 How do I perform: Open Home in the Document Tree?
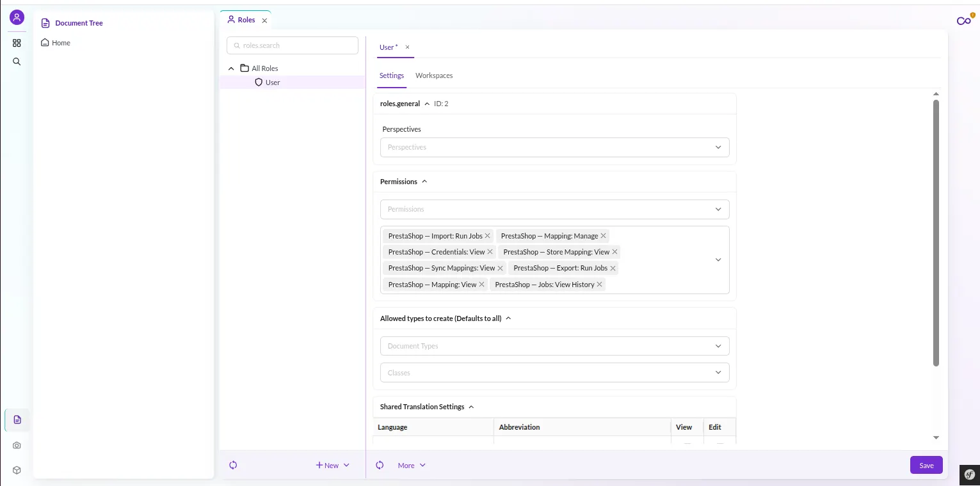[x=61, y=43]
